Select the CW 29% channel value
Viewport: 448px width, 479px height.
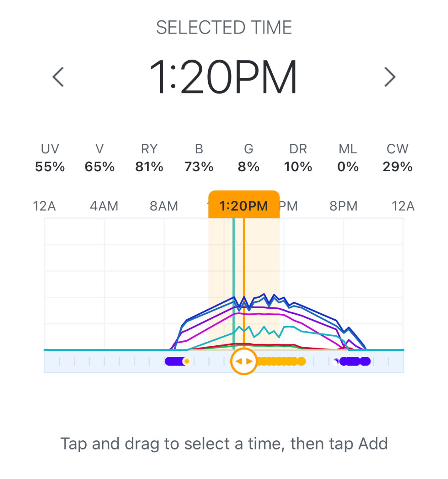397,158
